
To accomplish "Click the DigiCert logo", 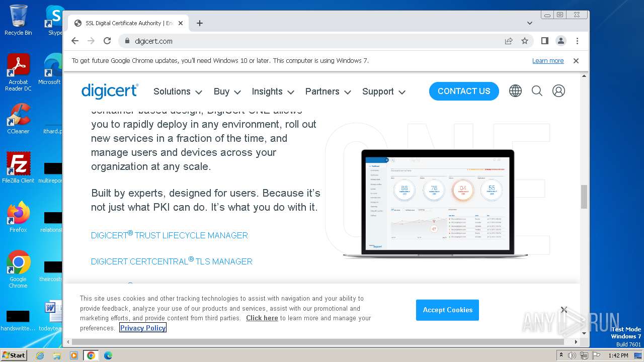I will coord(110,90).
